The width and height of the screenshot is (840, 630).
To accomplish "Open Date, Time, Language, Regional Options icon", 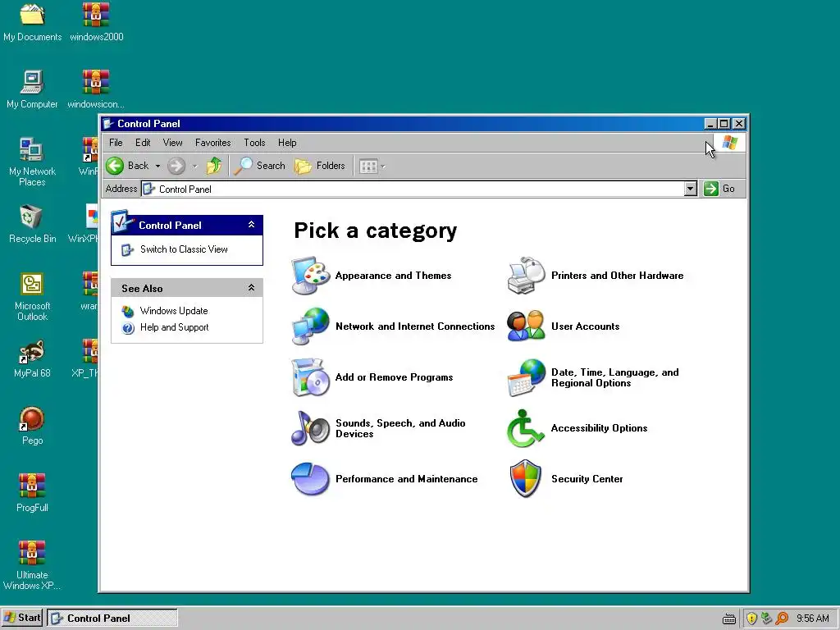I will (x=526, y=377).
